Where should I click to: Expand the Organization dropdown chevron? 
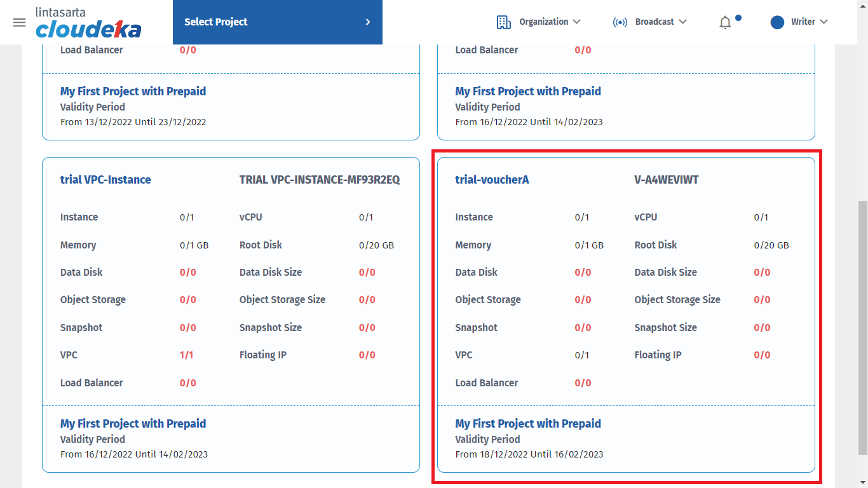[x=577, y=22]
